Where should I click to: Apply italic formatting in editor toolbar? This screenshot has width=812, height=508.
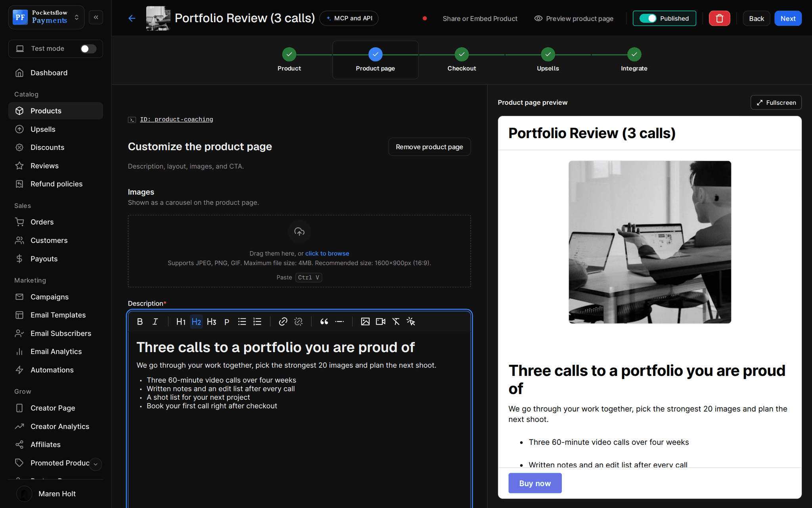[155, 321]
